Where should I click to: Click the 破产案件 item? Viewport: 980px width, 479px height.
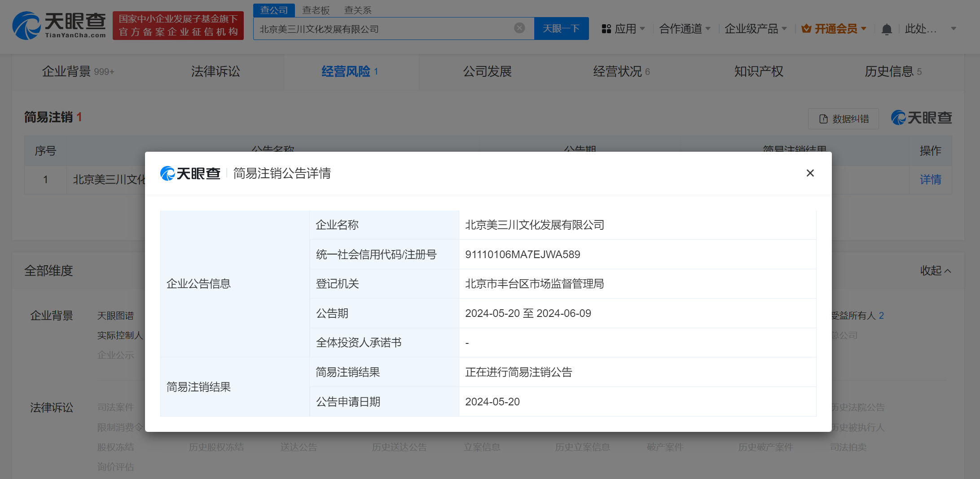click(665, 447)
